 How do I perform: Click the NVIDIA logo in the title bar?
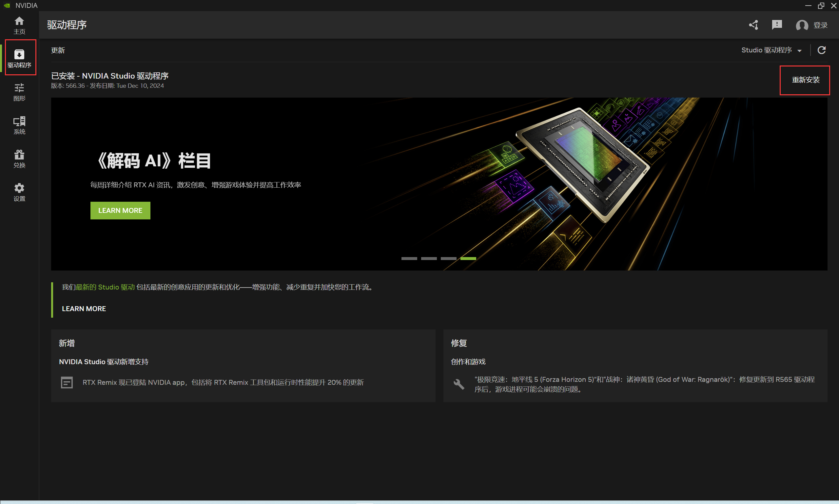click(7, 6)
